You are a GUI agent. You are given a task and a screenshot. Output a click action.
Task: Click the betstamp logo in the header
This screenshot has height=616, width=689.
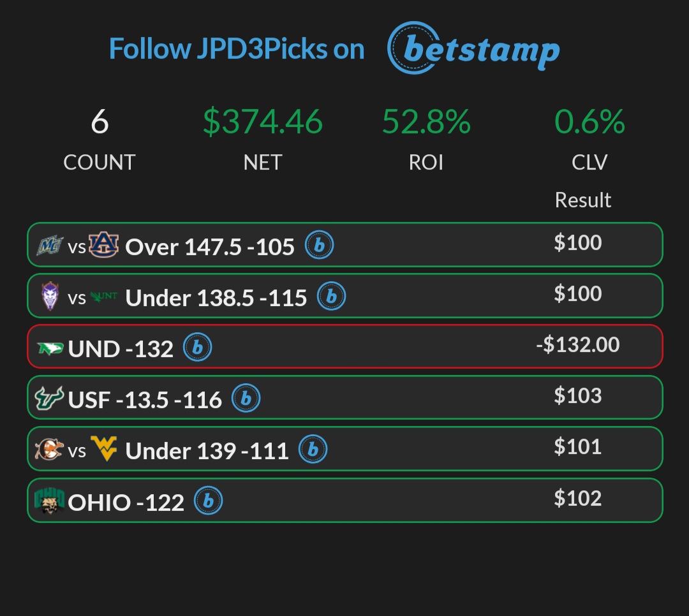pyautogui.click(x=473, y=48)
